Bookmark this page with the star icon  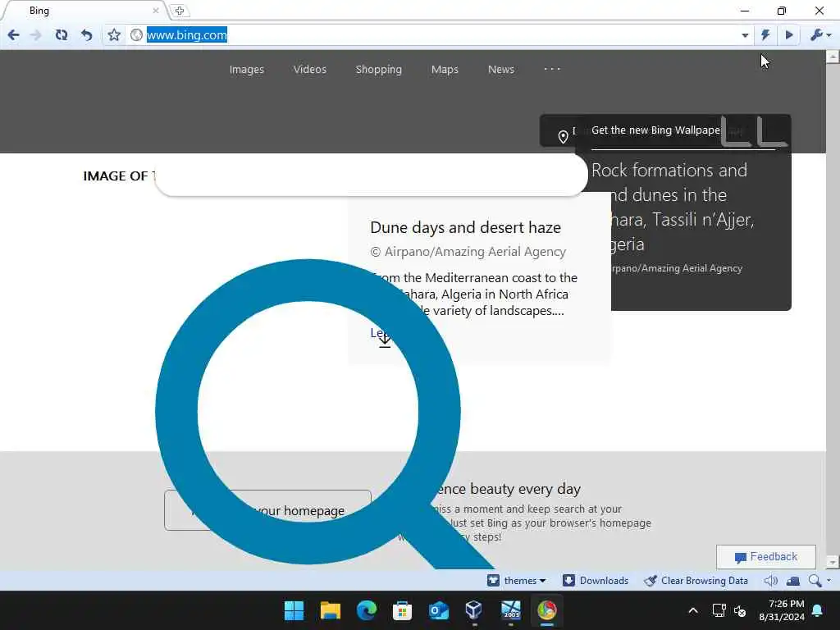(114, 35)
